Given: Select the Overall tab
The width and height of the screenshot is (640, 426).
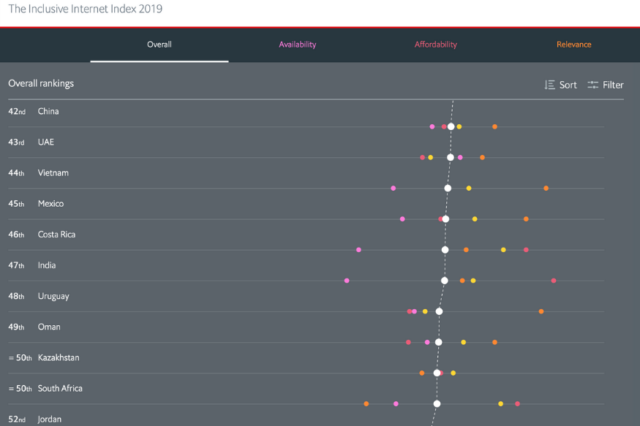Looking at the screenshot, I should (x=159, y=44).
